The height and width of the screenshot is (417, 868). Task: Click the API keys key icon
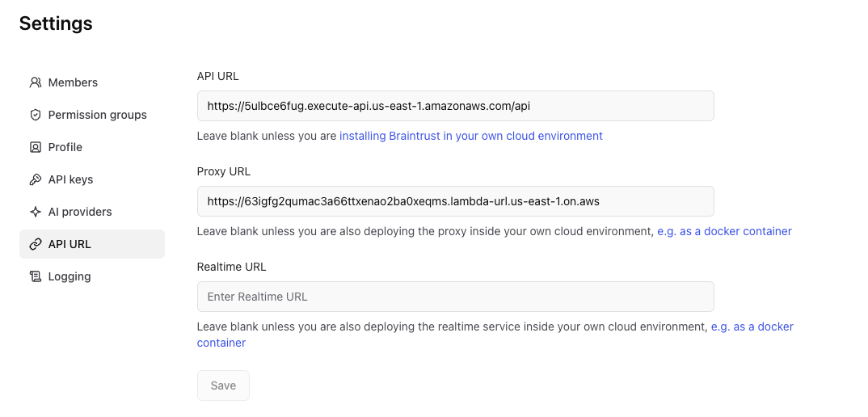coord(36,179)
